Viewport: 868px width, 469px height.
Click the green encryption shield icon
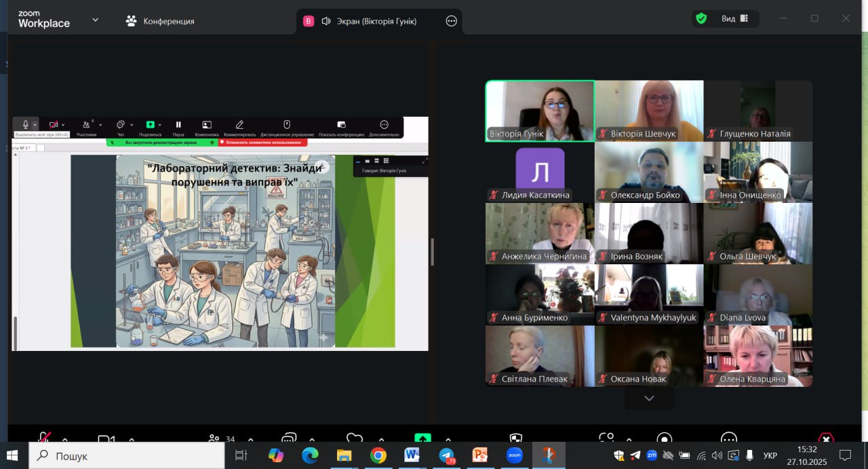701,19
